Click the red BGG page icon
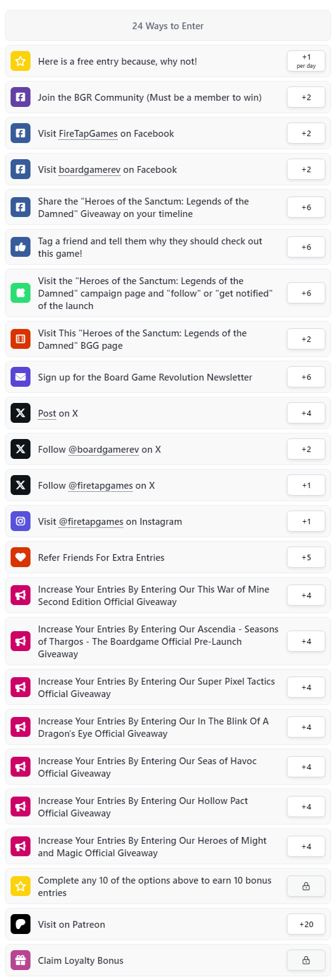Viewport: 336px width, 980px height. pos(21,339)
